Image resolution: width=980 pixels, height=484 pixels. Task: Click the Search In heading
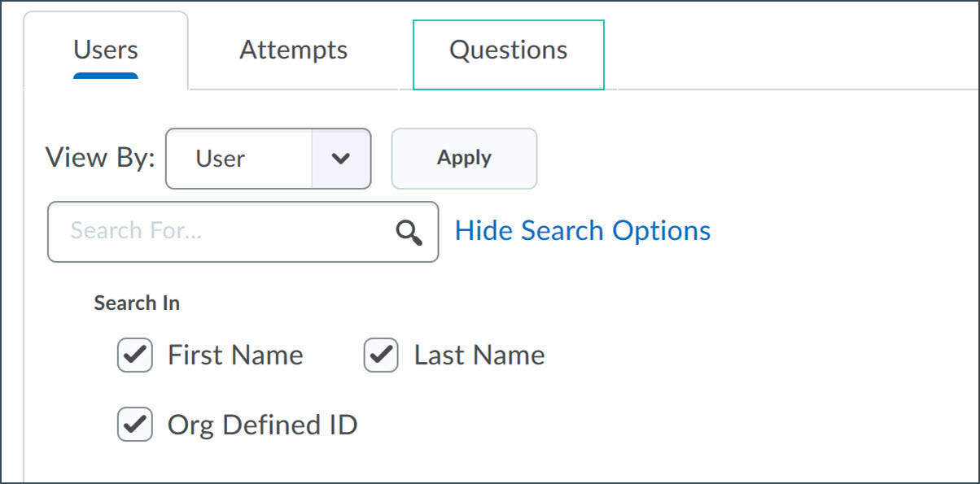coord(137,303)
